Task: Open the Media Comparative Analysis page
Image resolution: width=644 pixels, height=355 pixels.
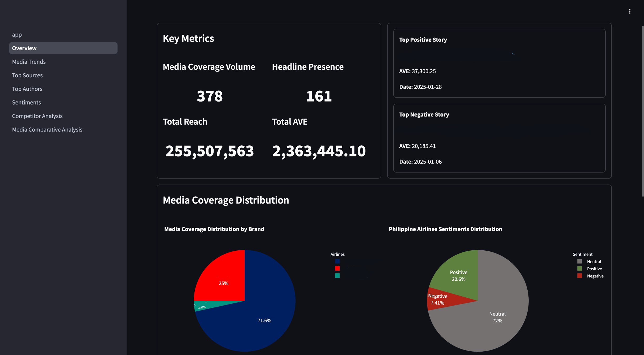Action: pyautogui.click(x=47, y=129)
